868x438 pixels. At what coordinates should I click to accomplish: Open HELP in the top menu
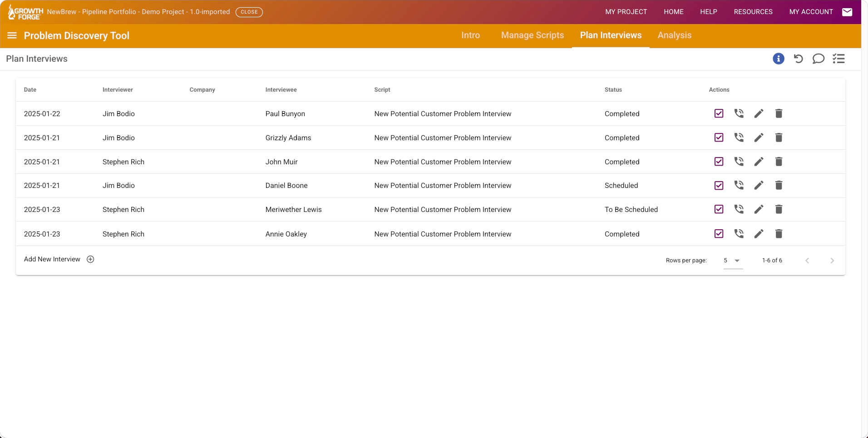[709, 12]
